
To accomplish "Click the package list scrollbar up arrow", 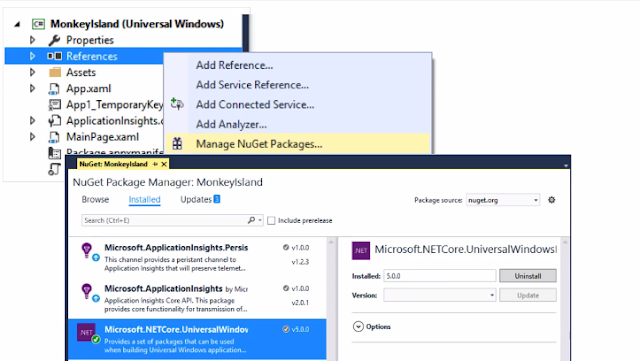I will (x=331, y=242).
